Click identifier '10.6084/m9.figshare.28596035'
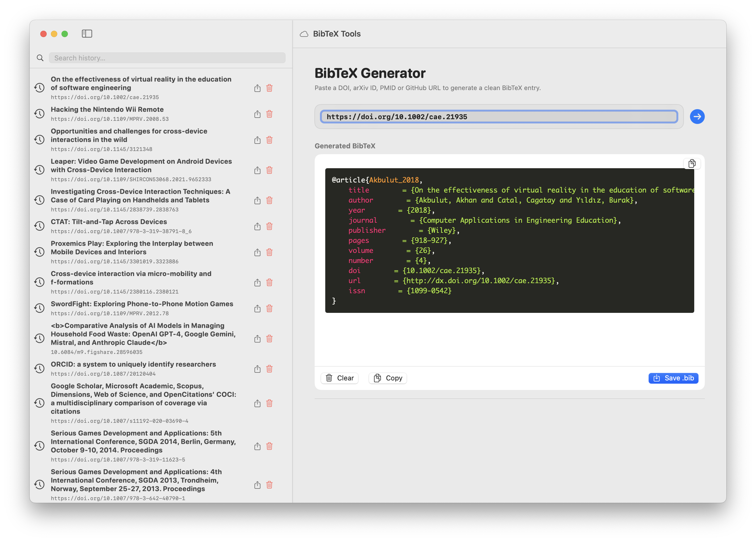This screenshot has height=542, width=756. [96, 352]
